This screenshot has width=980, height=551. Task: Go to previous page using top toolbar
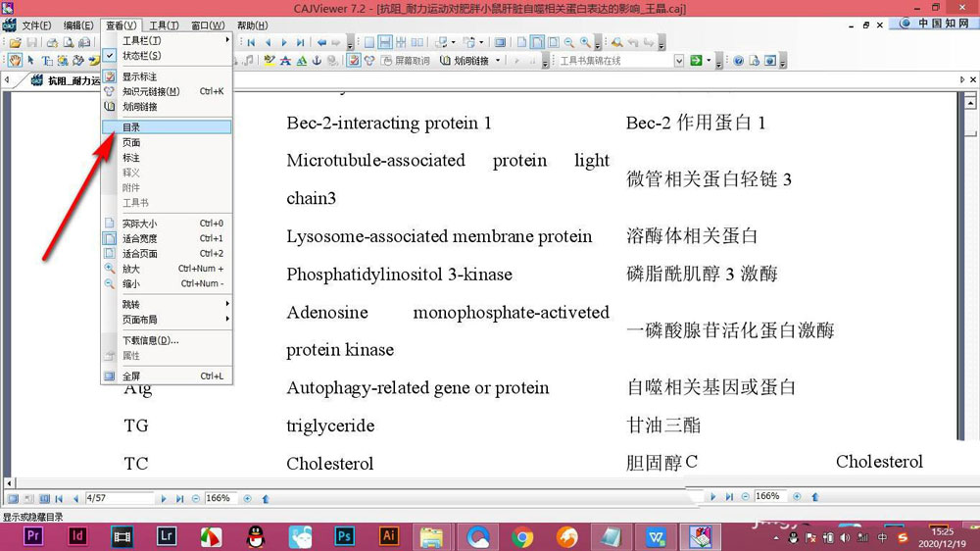click(x=268, y=42)
